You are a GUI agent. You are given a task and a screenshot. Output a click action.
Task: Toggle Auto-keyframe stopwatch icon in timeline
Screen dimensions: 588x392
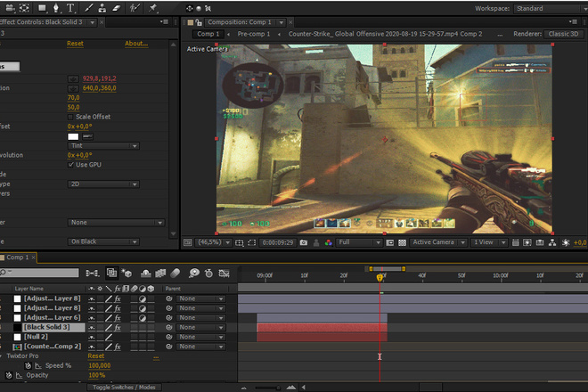[208, 274]
